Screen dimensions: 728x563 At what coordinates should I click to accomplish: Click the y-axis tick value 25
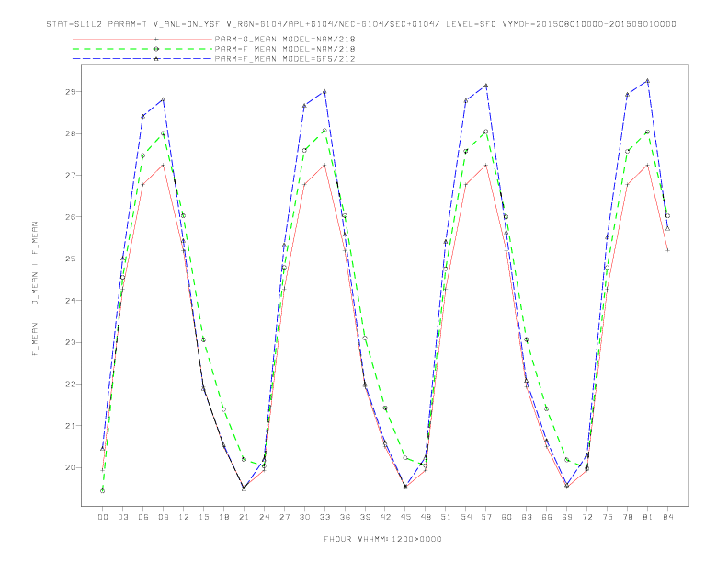pos(71,259)
